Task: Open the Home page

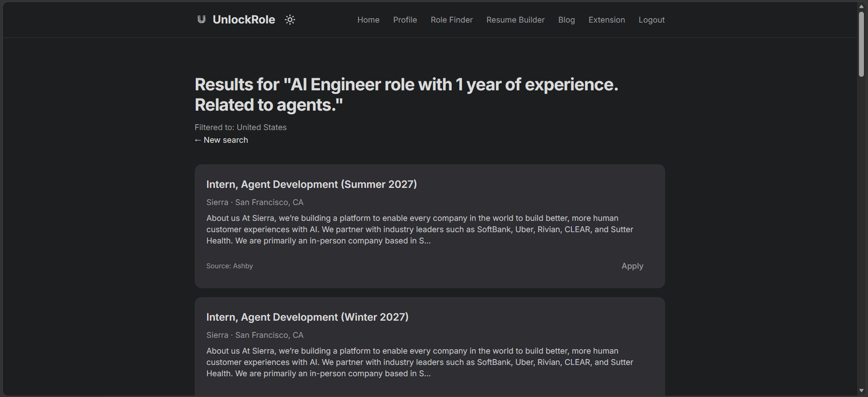Action: pyautogui.click(x=368, y=20)
